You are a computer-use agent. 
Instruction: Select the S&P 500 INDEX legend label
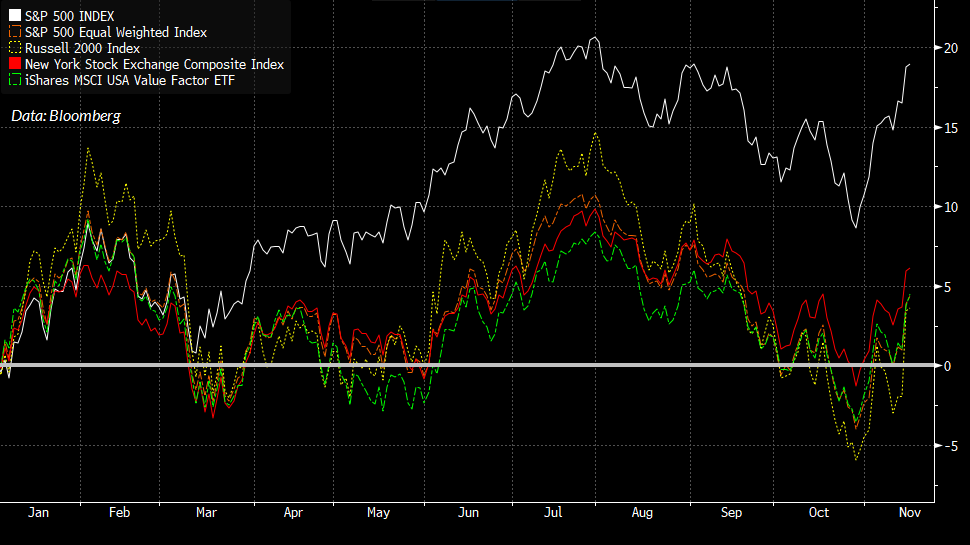point(69,17)
